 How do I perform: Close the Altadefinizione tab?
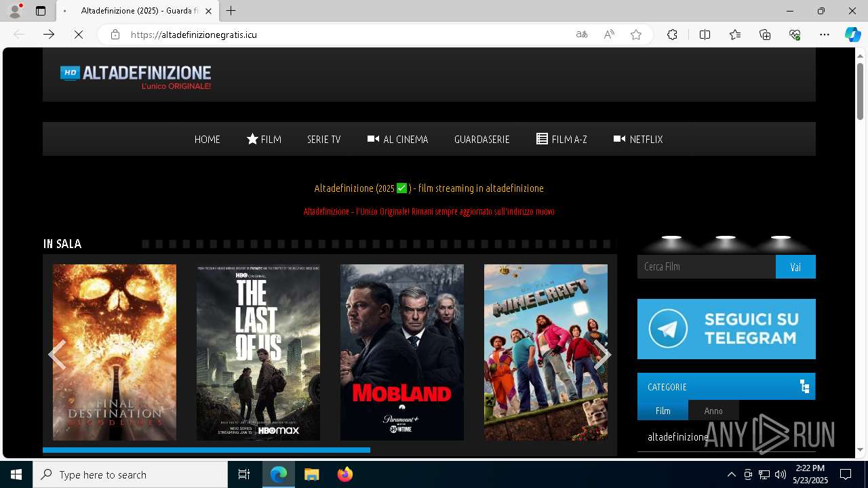pos(208,11)
